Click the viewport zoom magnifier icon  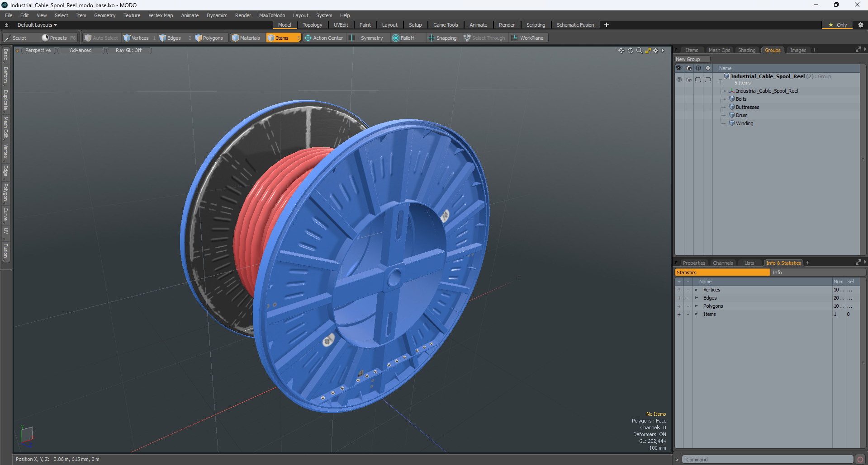pos(639,51)
